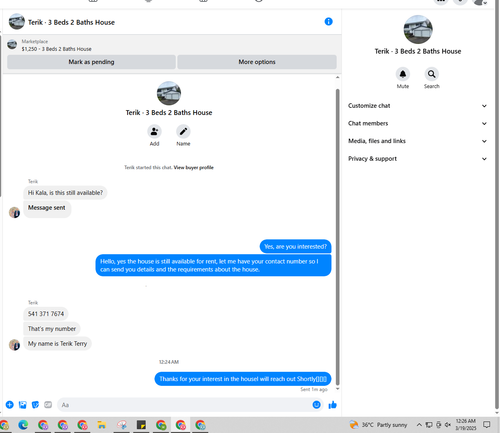Show hidden system tray icons

(419, 425)
